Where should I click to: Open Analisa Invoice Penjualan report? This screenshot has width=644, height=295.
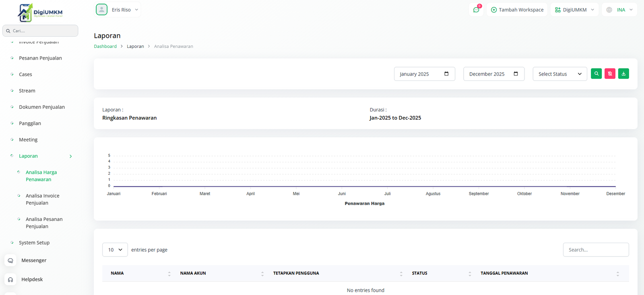point(42,199)
